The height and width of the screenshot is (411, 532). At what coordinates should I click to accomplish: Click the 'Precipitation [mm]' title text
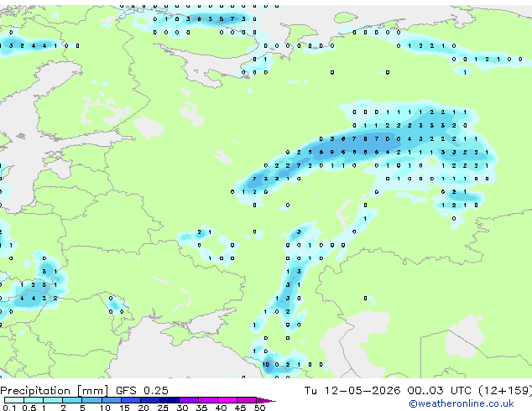point(55,391)
